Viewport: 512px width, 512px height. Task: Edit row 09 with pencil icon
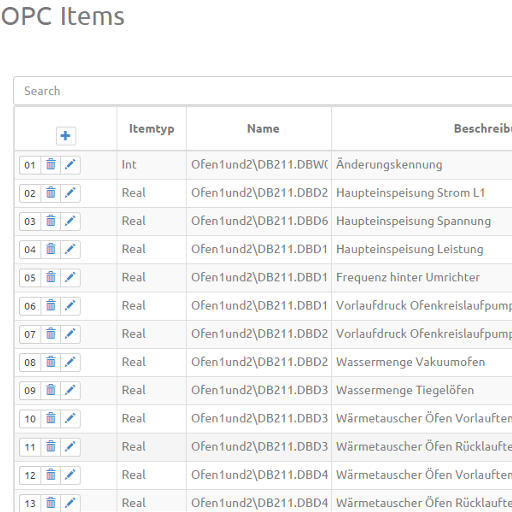click(70, 390)
